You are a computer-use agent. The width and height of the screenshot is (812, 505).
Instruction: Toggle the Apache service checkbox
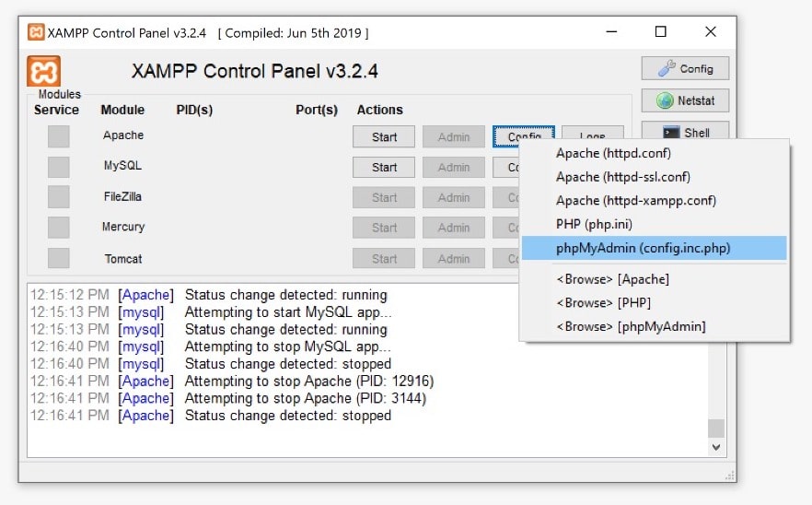[59, 137]
